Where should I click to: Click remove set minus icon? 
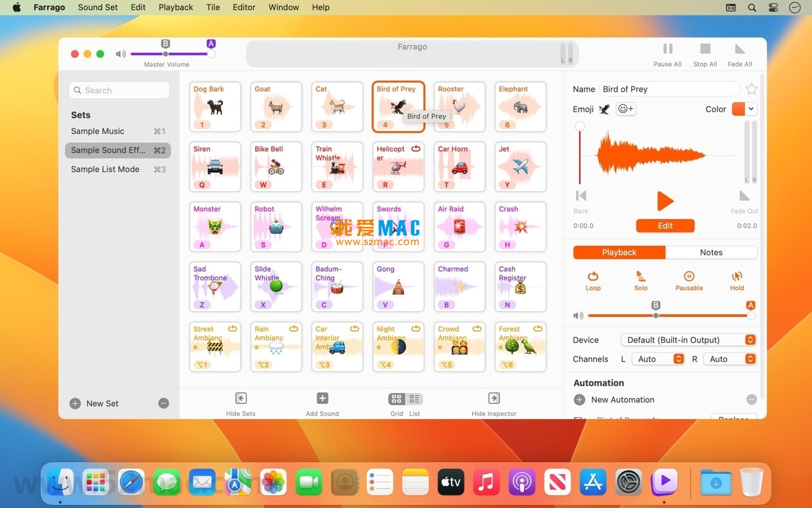pyautogui.click(x=164, y=403)
